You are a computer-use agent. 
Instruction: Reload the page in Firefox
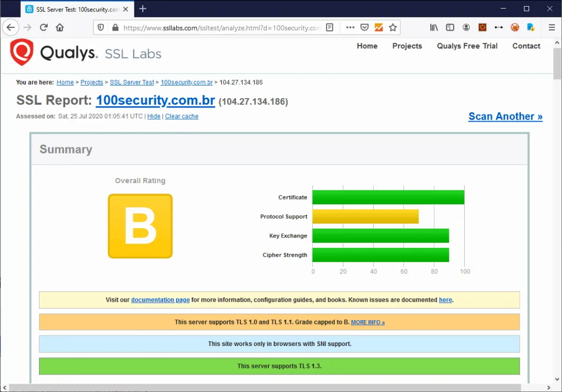click(x=44, y=27)
